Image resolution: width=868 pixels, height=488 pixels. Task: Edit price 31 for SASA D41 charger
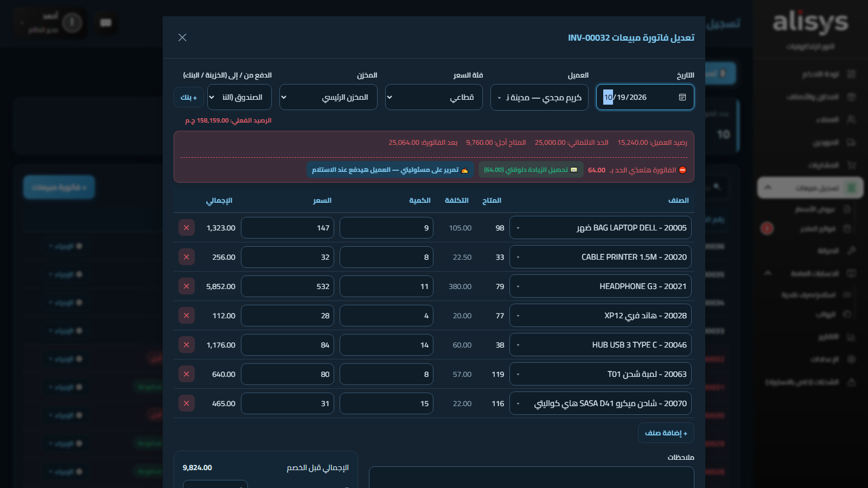288,403
